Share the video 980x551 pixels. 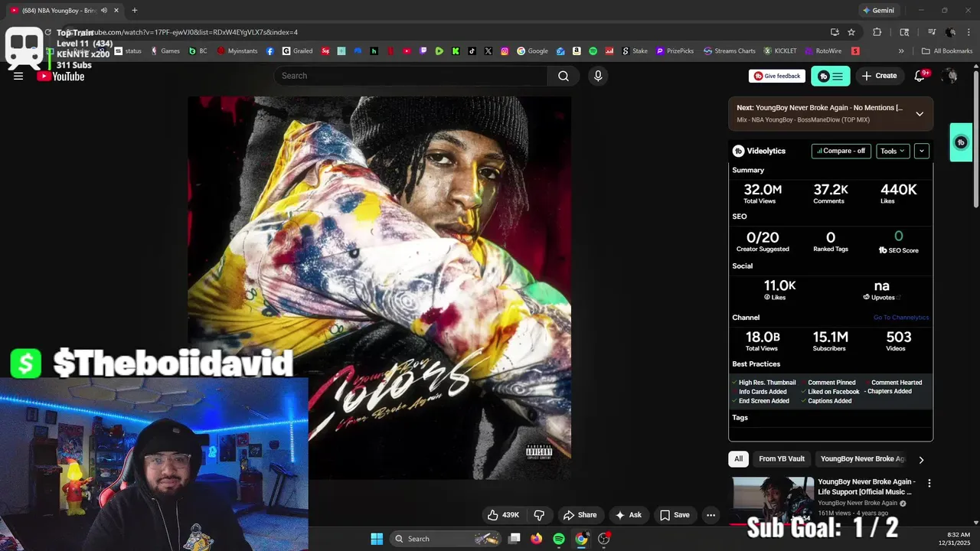(x=580, y=515)
